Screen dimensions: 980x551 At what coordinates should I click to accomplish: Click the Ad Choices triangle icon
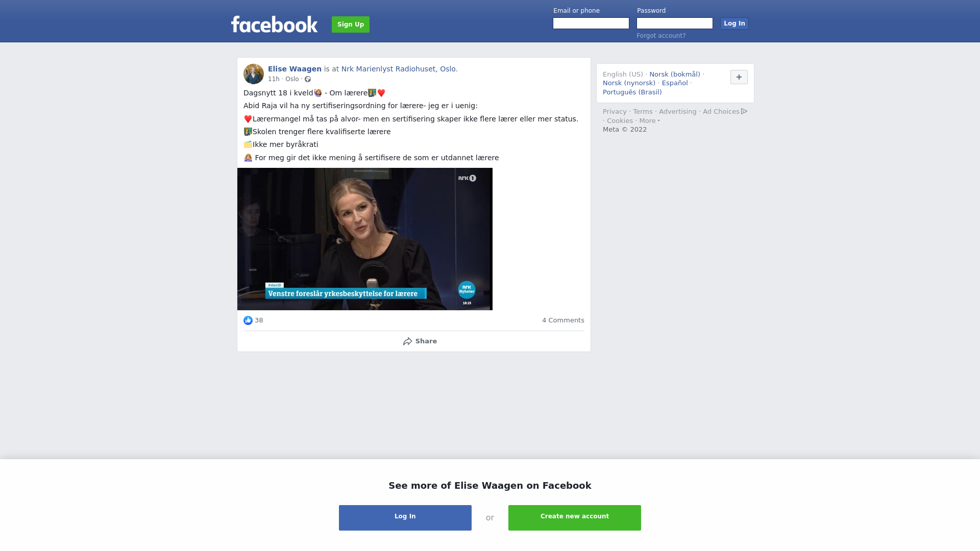744,111
